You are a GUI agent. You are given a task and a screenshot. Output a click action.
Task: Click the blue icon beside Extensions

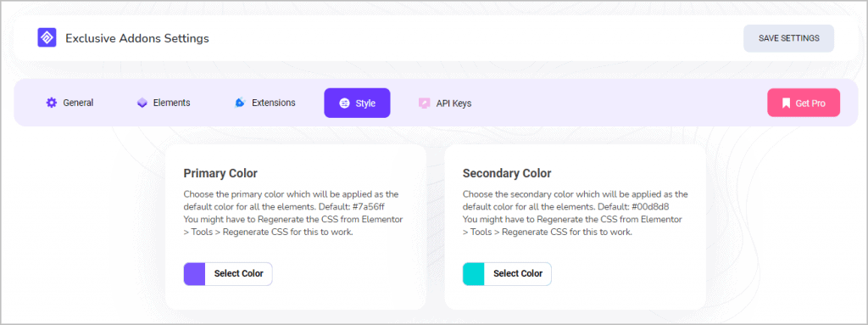click(240, 103)
